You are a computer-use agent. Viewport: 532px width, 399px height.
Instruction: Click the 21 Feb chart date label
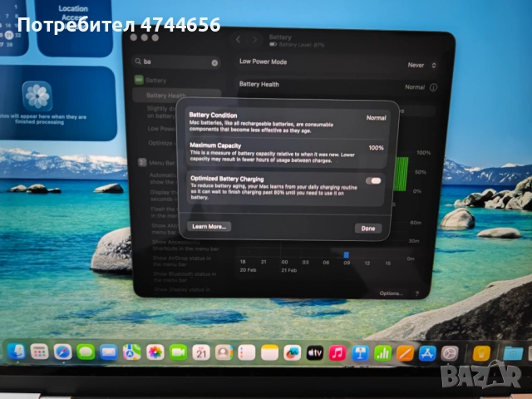pyautogui.click(x=289, y=270)
